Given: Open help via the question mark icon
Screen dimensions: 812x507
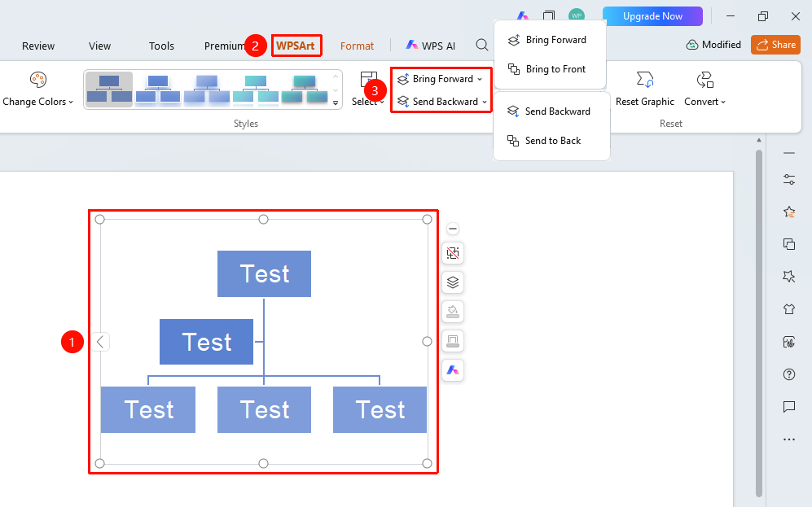Looking at the screenshot, I should click(789, 374).
